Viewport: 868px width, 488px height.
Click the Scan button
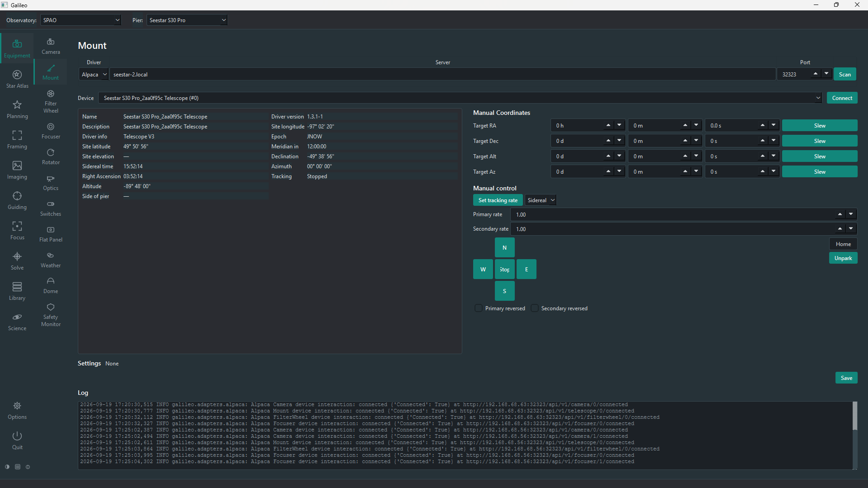[845, 75]
